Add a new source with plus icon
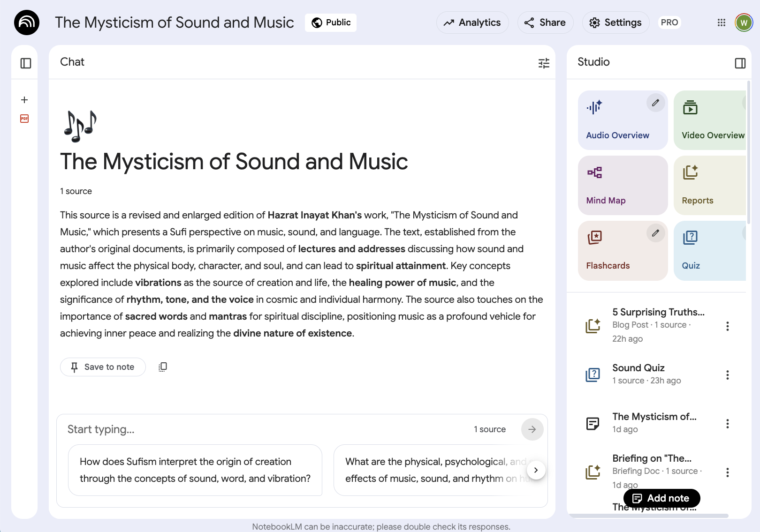760x532 pixels. (24, 100)
